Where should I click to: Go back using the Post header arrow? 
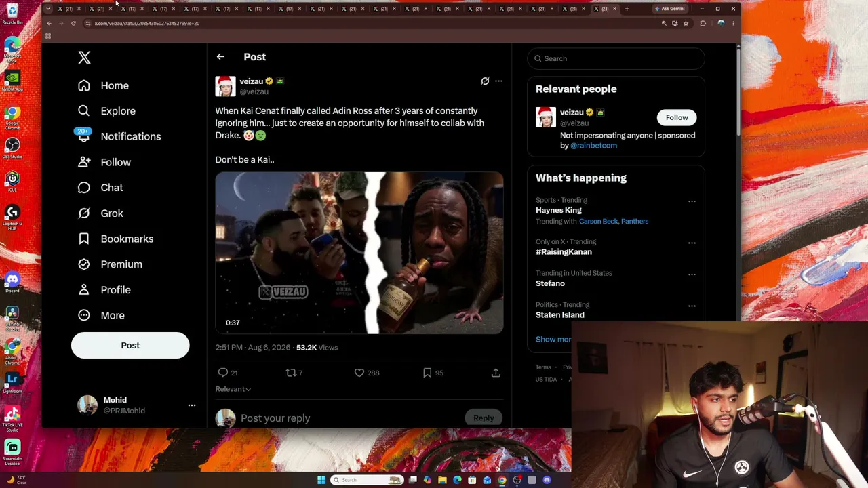(x=220, y=57)
